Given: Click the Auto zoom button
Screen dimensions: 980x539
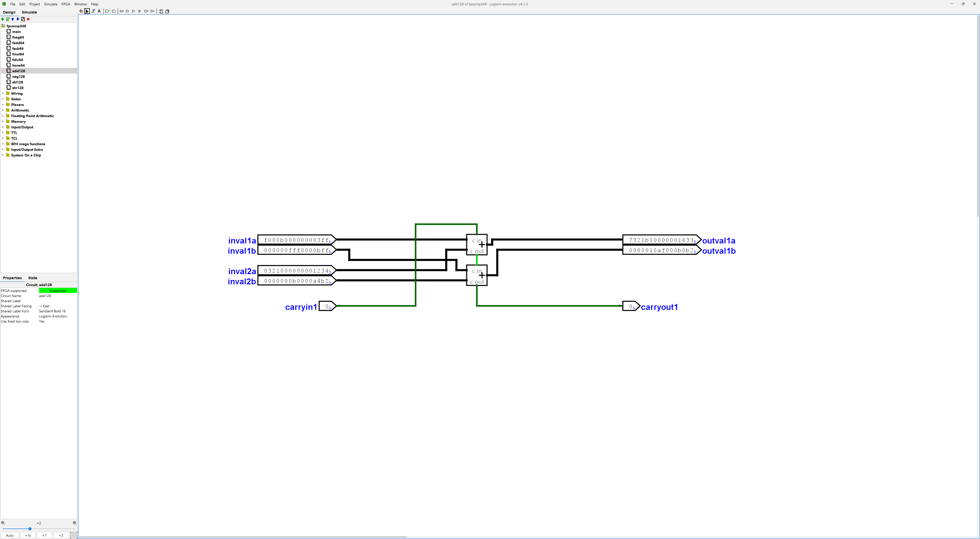Looking at the screenshot, I should [x=10, y=535].
